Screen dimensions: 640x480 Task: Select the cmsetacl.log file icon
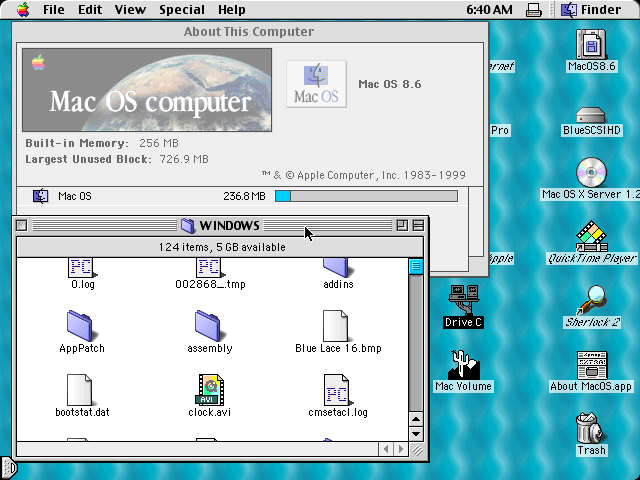point(336,390)
